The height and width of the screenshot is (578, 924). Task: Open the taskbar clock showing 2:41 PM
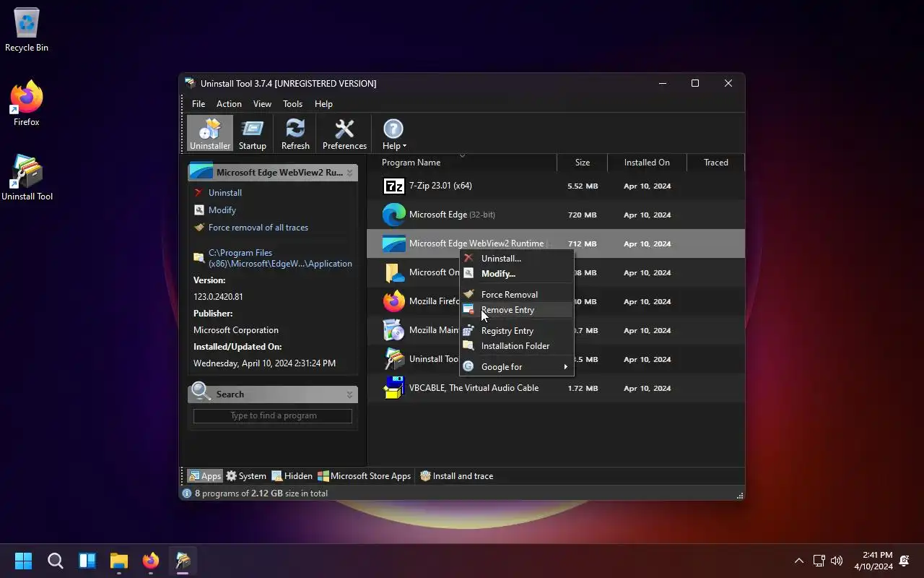click(873, 561)
